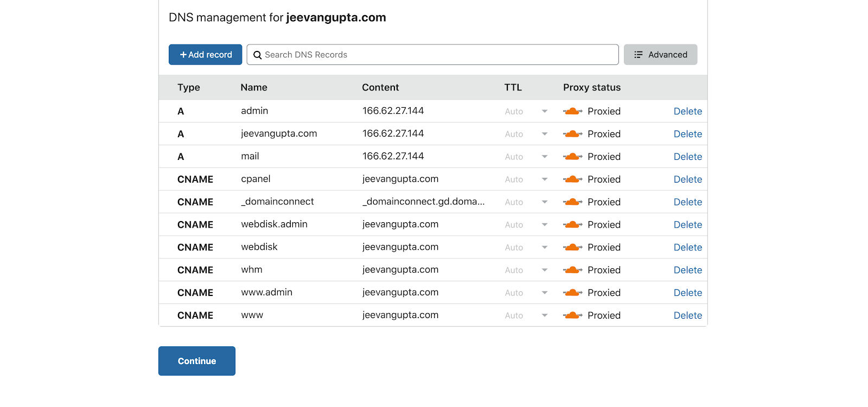Select the _domainconnect name cell
Image resolution: width=868 pixels, height=407 pixels.
click(277, 202)
